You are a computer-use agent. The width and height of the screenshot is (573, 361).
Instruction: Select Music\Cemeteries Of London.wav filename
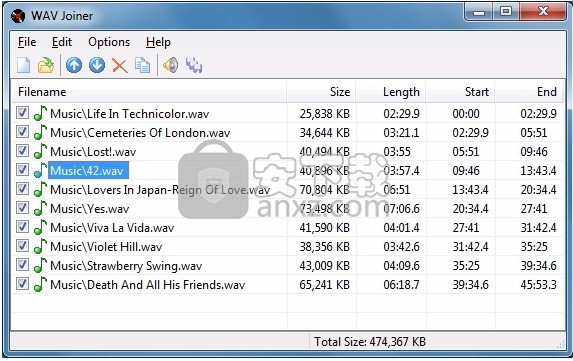140,133
